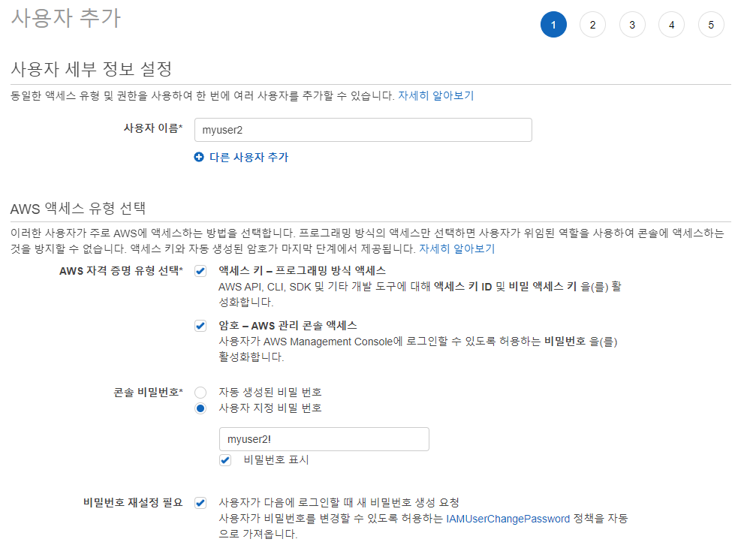
Task: Select wizard step 3 circle
Action: (x=632, y=25)
